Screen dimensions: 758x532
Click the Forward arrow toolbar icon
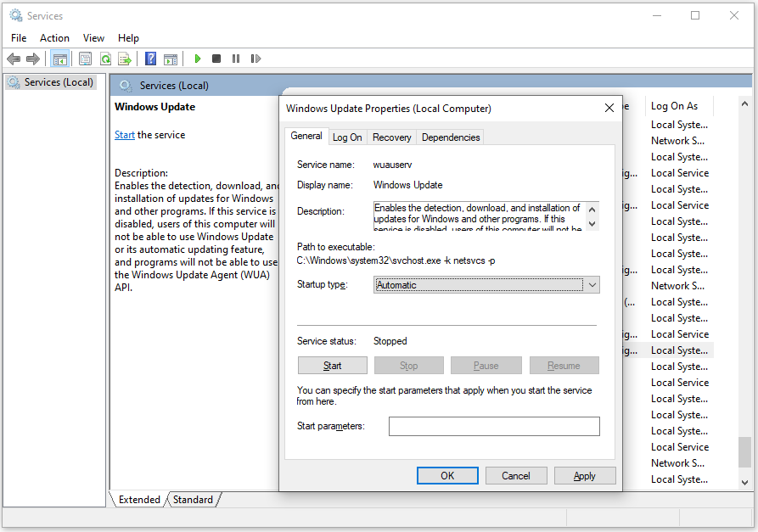pyautogui.click(x=33, y=59)
